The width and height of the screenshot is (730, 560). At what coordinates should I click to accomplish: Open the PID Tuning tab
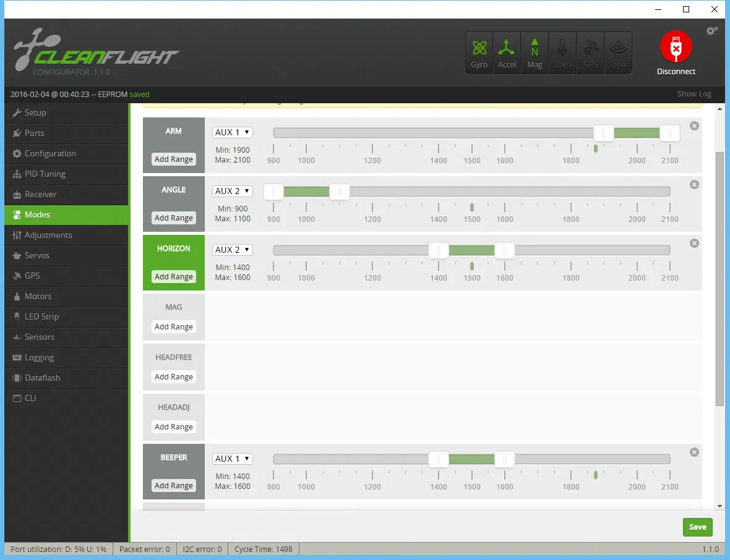pos(66,174)
